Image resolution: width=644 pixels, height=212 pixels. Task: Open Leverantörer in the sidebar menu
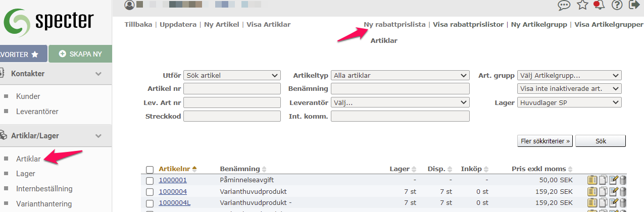tap(37, 112)
